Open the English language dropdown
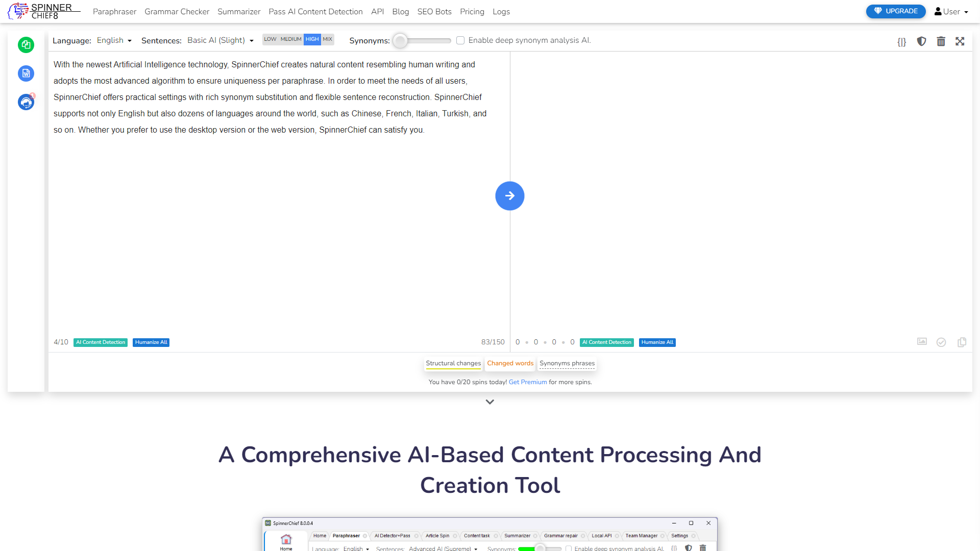The image size is (980, 551). tap(114, 40)
